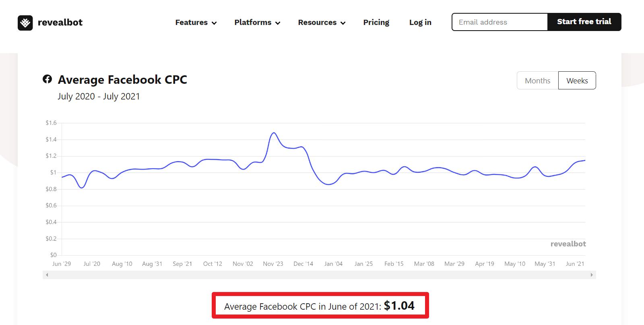
Task: Switch the chart view to Months
Action: click(x=537, y=80)
